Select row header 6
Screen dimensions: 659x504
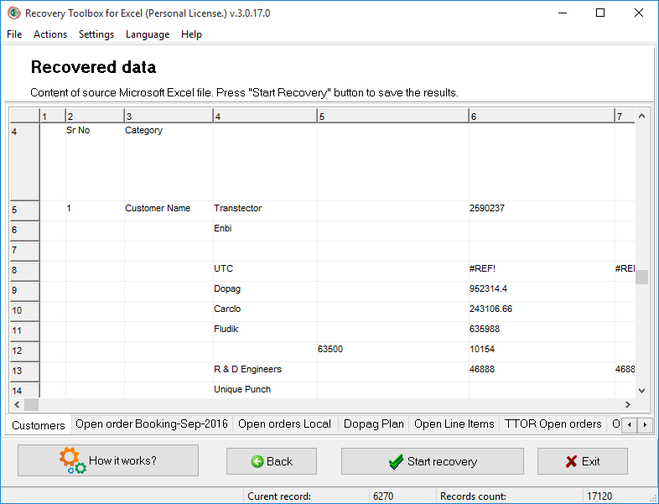click(24, 230)
